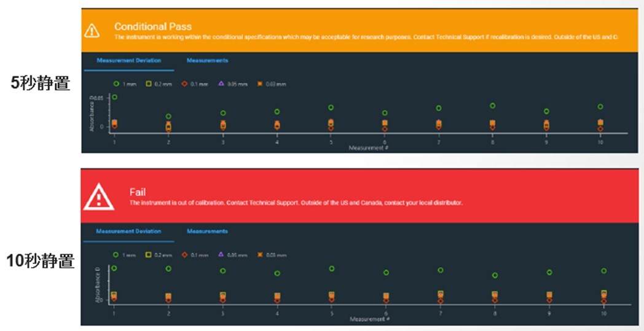Select Measurement Deviation tab in Conditional Pass panel
644x331 pixels.
tap(128, 61)
